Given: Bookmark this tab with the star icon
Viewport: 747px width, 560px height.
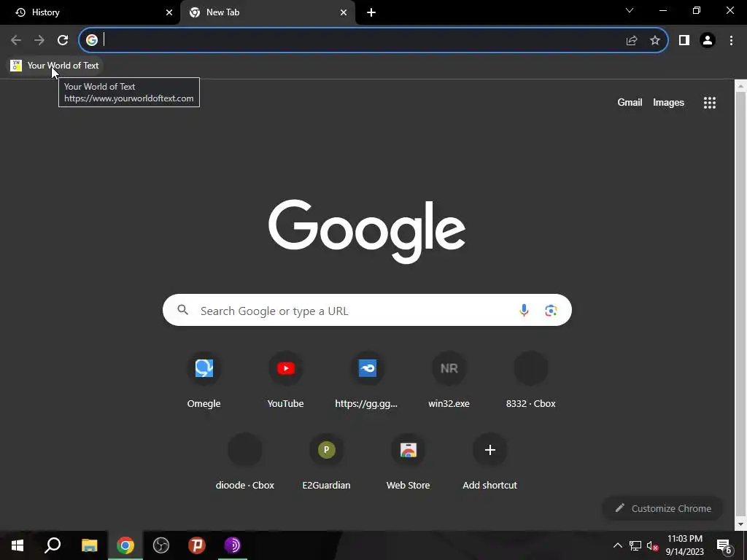Looking at the screenshot, I should (x=655, y=40).
